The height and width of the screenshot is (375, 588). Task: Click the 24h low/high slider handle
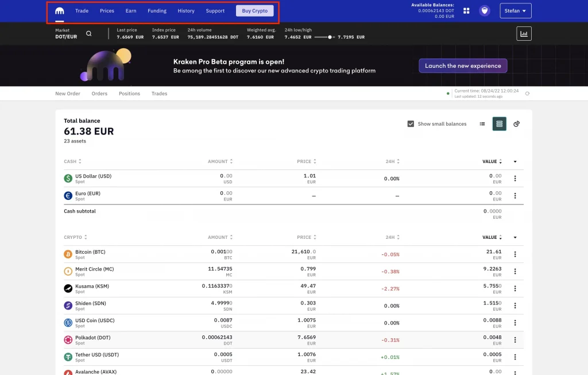point(330,37)
